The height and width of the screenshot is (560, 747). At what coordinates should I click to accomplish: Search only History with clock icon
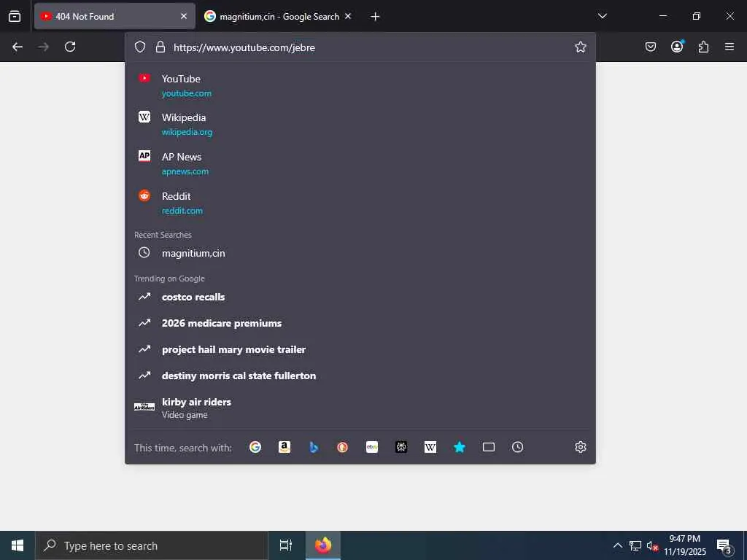(x=518, y=447)
